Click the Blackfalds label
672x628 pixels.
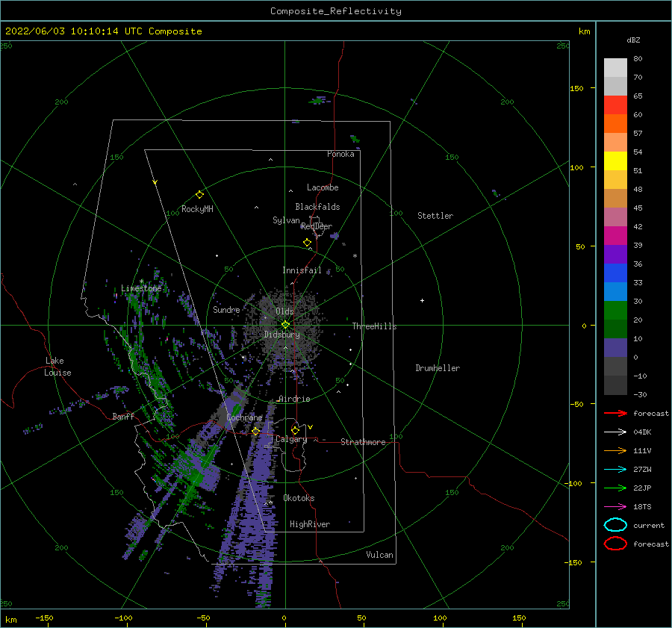(317, 207)
